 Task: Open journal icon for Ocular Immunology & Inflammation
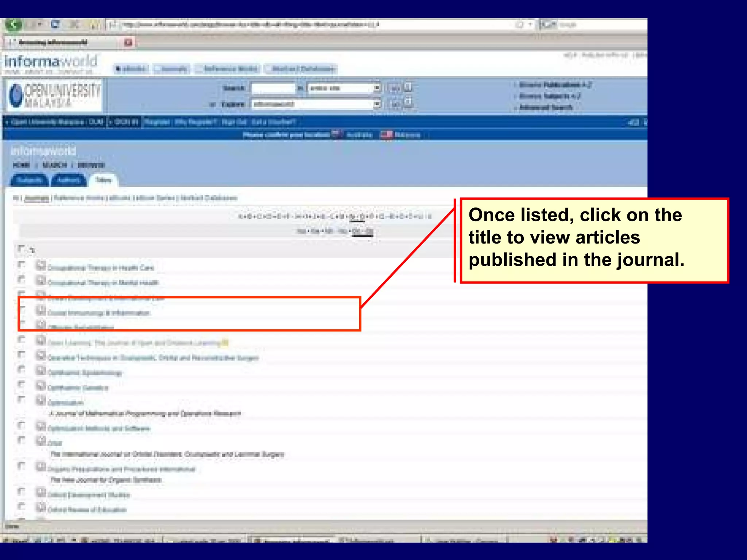point(41,311)
